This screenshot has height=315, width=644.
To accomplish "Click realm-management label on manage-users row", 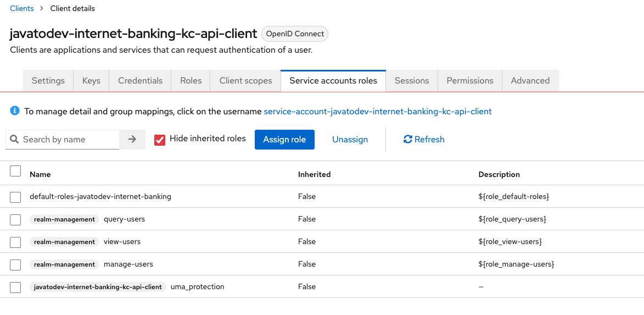I will pos(64,264).
